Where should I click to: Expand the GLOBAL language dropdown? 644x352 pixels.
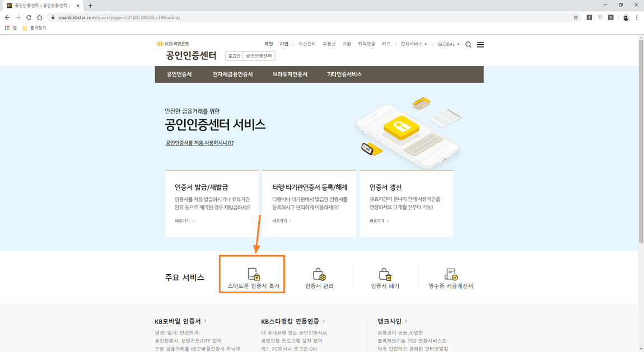[x=449, y=44]
